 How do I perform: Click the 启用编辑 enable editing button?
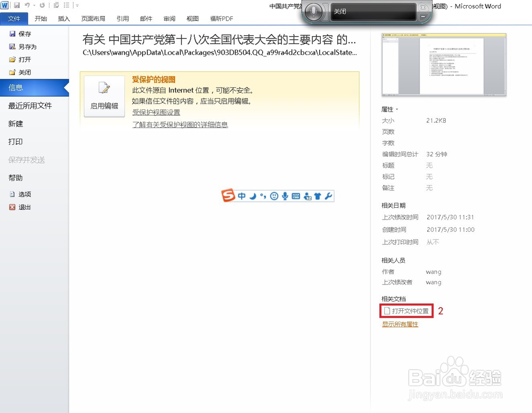coord(104,96)
